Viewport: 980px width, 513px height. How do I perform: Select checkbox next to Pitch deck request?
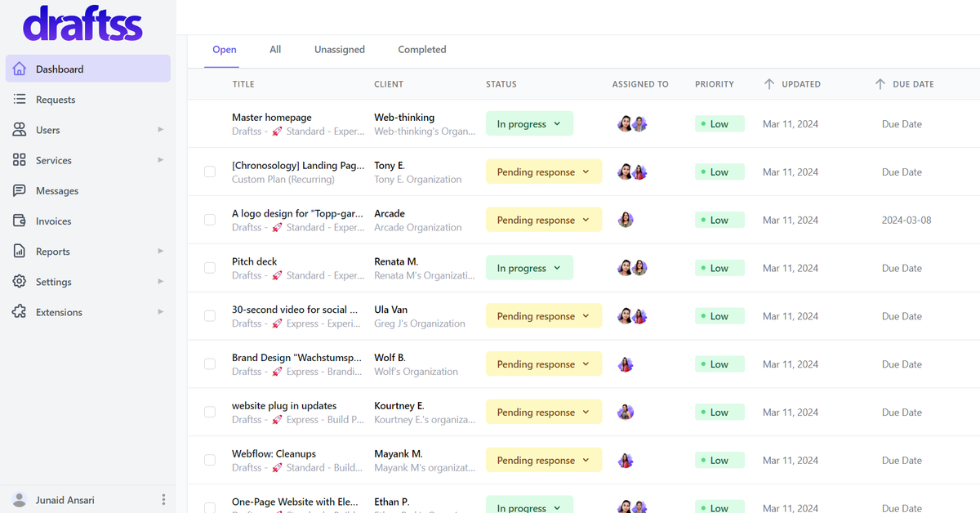pos(210,268)
